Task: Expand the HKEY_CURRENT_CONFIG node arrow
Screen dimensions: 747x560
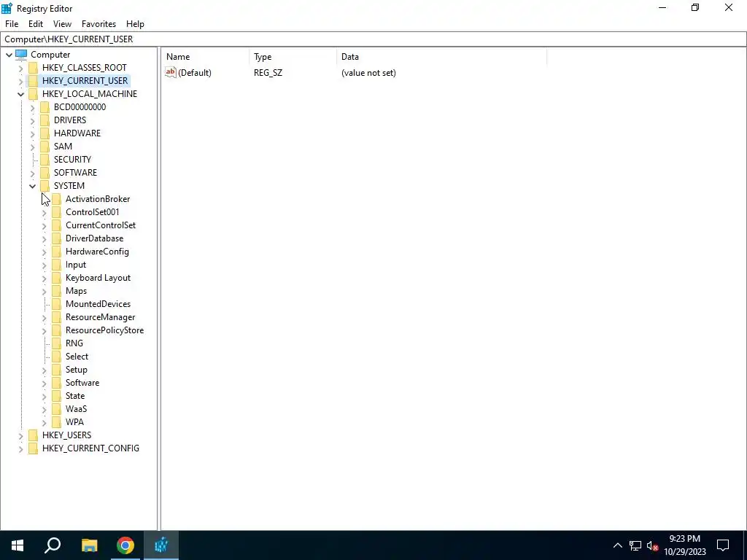Action: coord(20,448)
